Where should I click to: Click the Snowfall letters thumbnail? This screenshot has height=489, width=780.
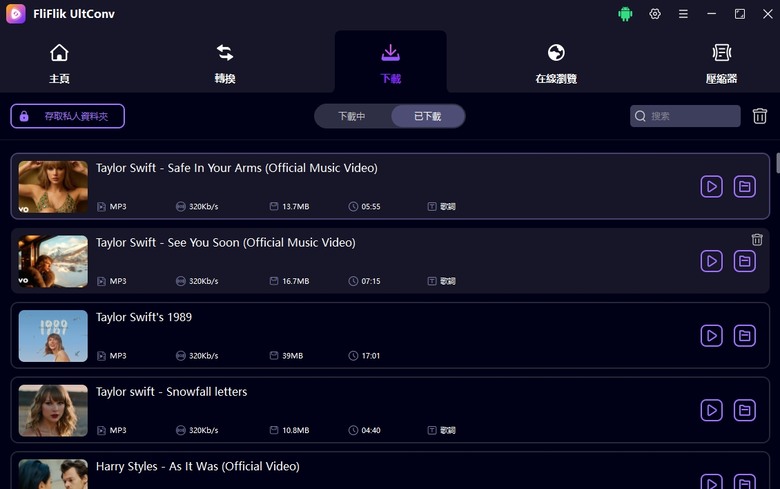pyautogui.click(x=53, y=410)
